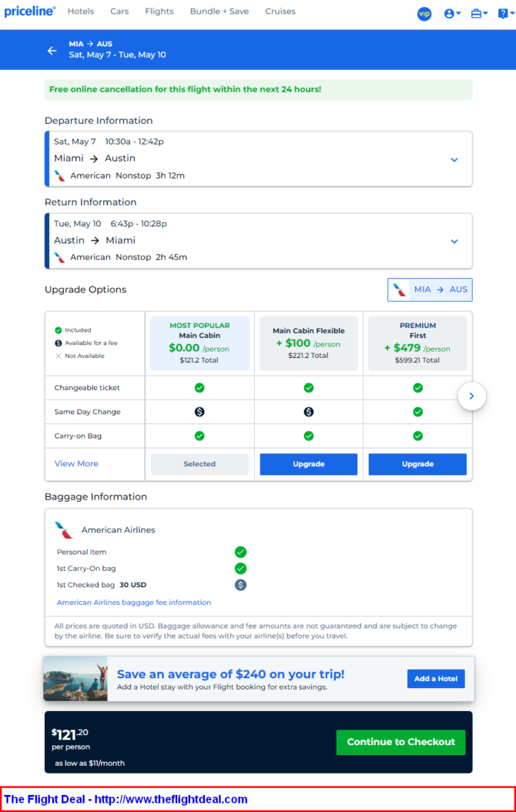The image size is (516, 812).
Task: Expand the Austin to Miami return details
Action: (454, 242)
